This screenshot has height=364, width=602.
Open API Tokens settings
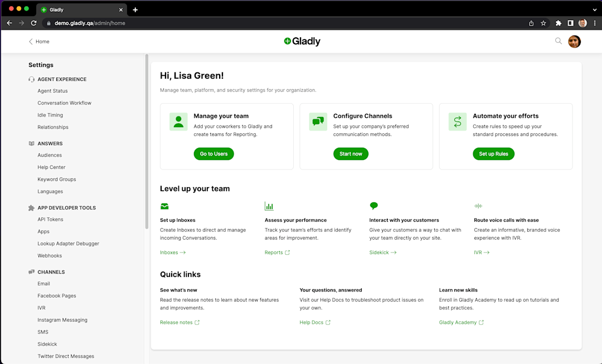pyautogui.click(x=50, y=219)
